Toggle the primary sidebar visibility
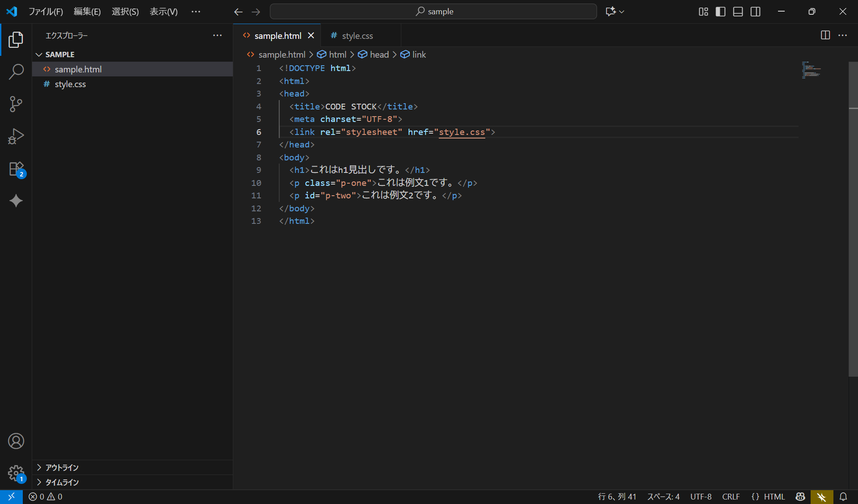Image resolution: width=858 pixels, height=504 pixels. [x=720, y=12]
